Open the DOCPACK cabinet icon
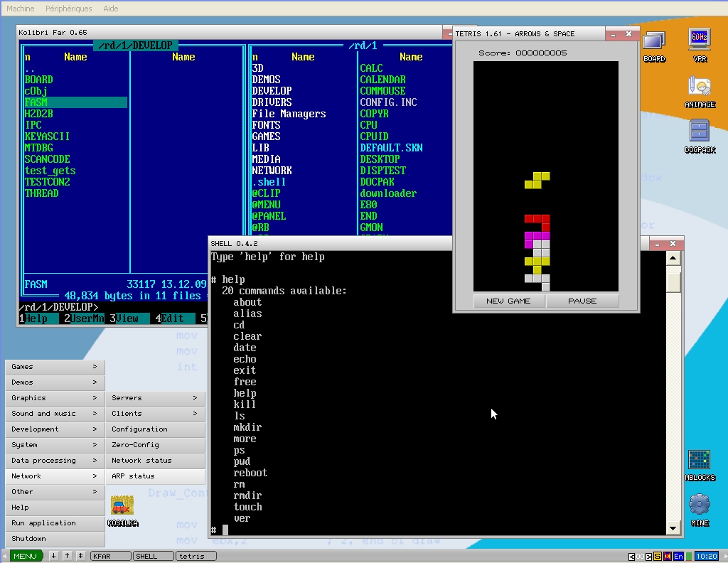Screen dimensions: 728x563 pyautogui.click(x=700, y=134)
